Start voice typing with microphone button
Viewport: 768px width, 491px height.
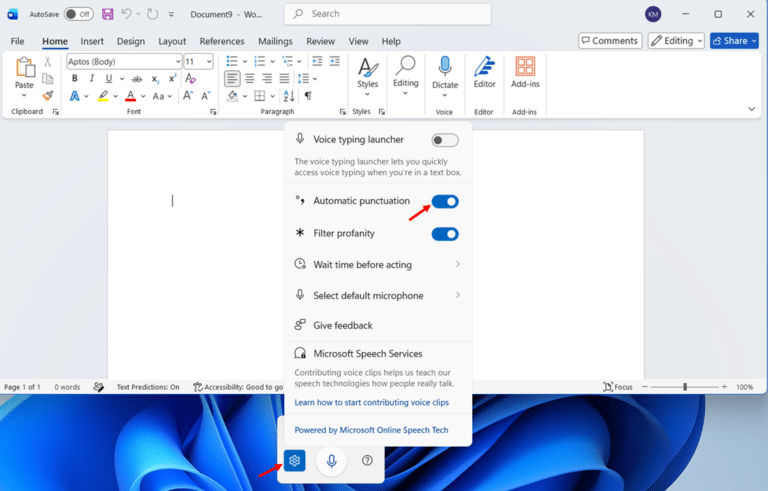point(332,461)
